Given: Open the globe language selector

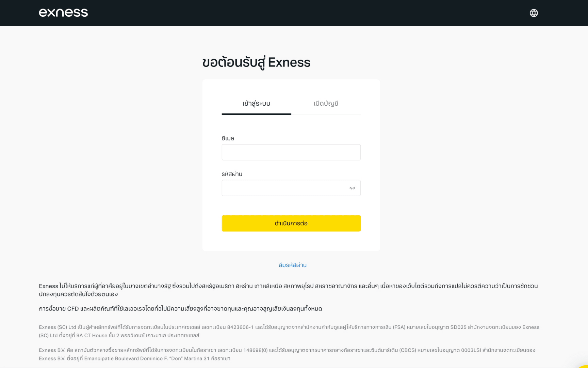Looking at the screenshot, I should pyautogui.click(x=534, y=13).
